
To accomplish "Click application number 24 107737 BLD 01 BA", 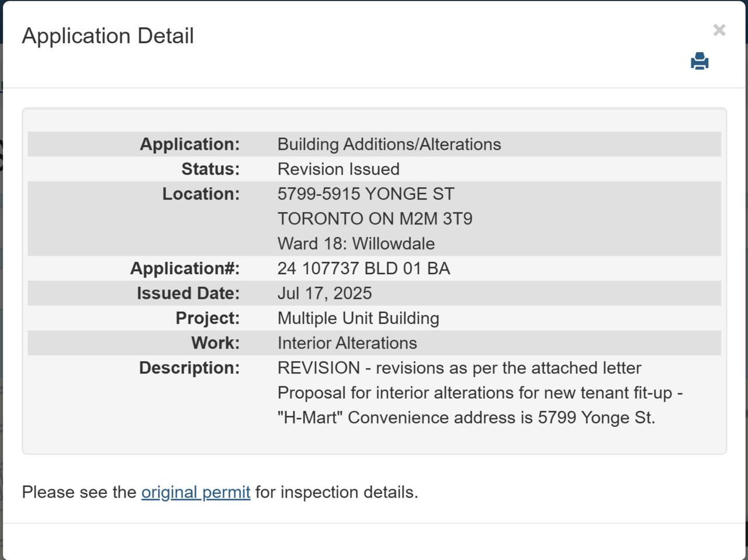I will [363, 268].
